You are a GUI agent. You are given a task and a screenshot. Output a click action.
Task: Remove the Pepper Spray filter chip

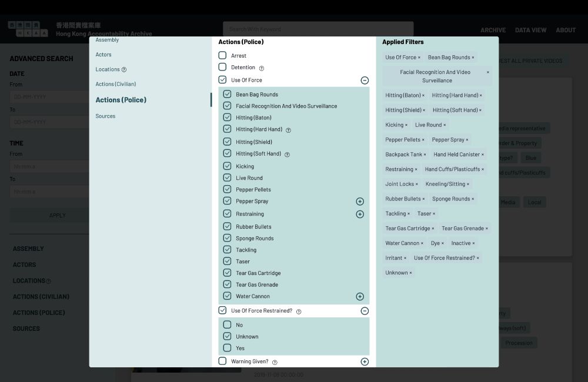coord(467,140)
